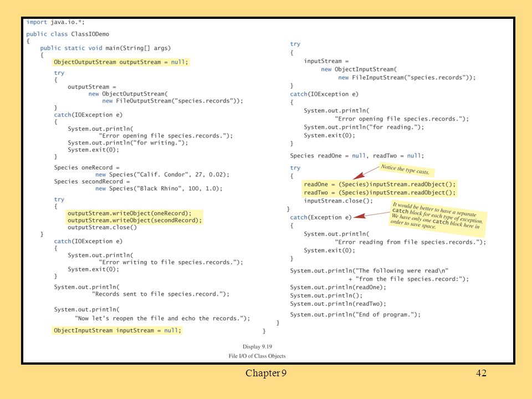Click 'public static void main(String[] args)'
The width and height of the screenshot is (532, 399).
coord(105,48)
